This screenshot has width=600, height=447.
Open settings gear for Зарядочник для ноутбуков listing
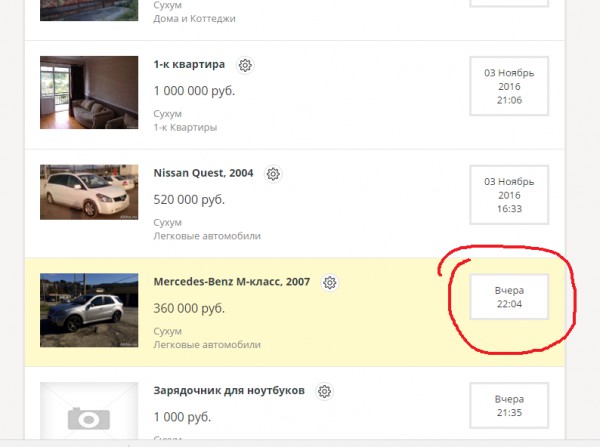coord(324,392)
